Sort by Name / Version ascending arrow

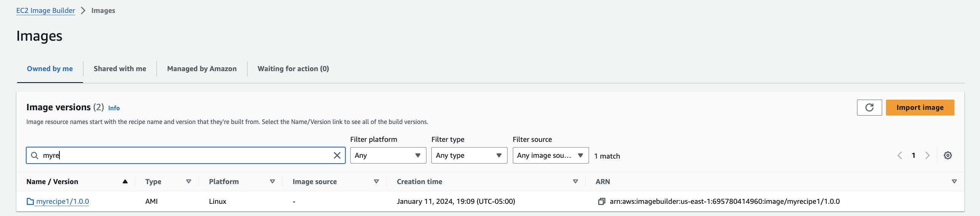coord(125,182)
